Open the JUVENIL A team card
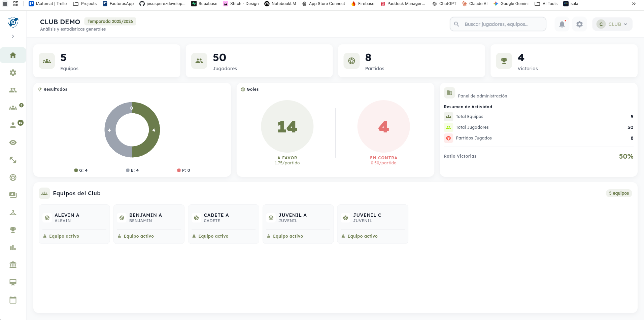The image size is (644, 320). (298, 224)
